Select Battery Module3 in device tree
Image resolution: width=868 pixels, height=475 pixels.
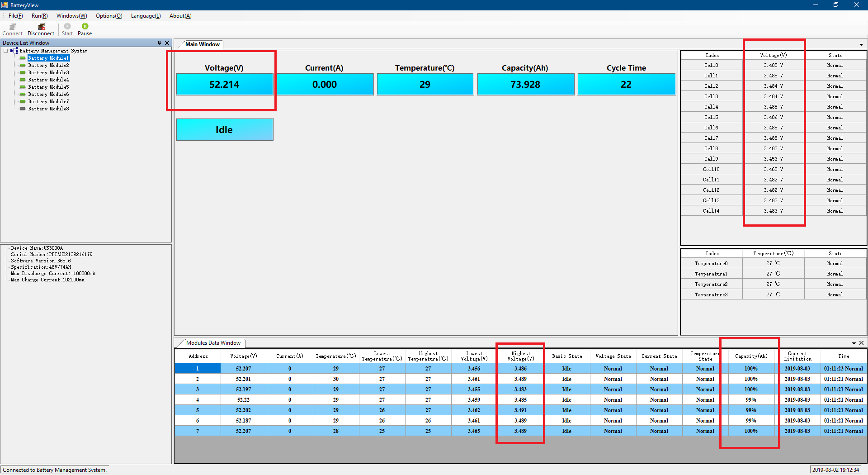[48, 73]
